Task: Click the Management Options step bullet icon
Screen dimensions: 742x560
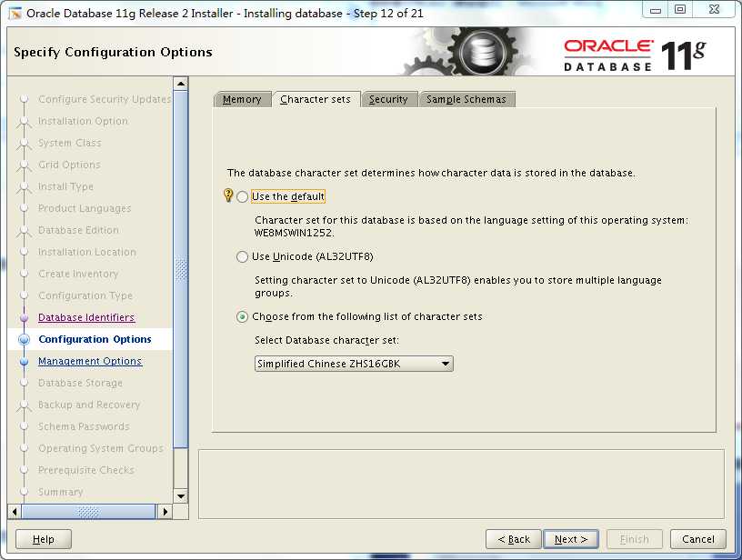Action: point(25,361)
